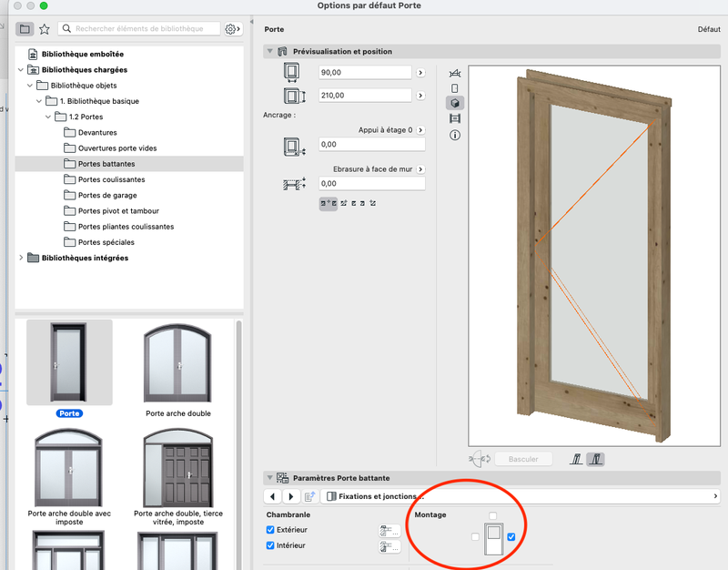Click the door mirror rotation icon
The image size is (728, 570).
[x=480, y=460]
